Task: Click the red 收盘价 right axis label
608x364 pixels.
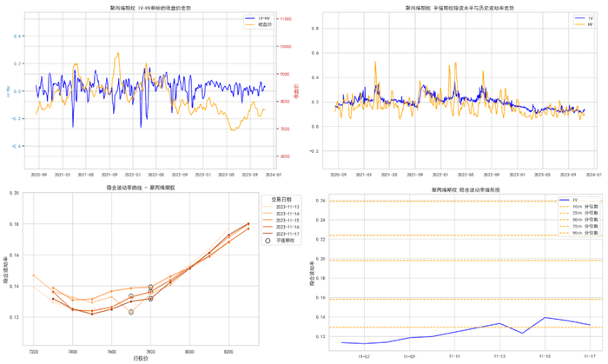Action: pos(296,91)
